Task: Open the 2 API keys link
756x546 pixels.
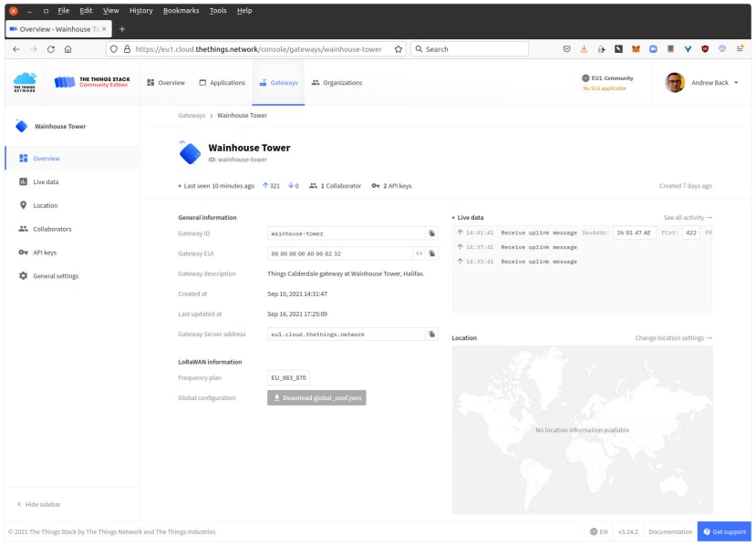Action: pos(391,186)
